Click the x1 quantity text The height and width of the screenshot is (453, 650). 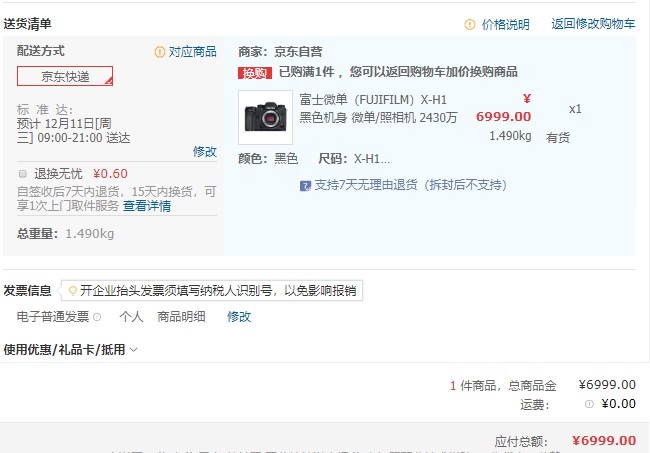(575, 109)
